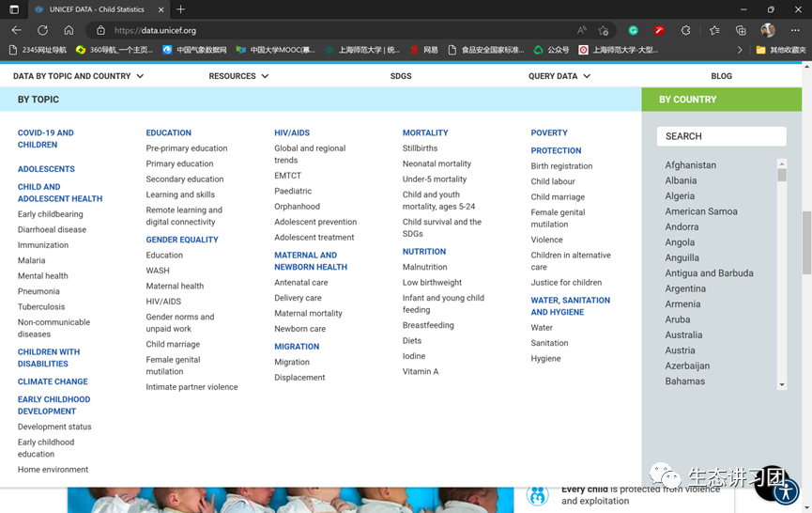Close the UNICEF DATA tab
Screen dimensions: 812x513
[x=161, y=9]
